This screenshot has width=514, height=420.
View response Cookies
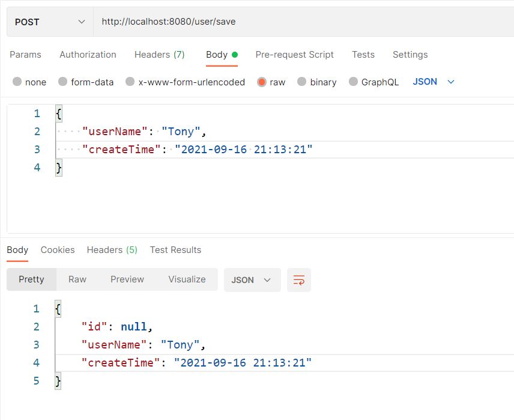click(x=58, y=250)
